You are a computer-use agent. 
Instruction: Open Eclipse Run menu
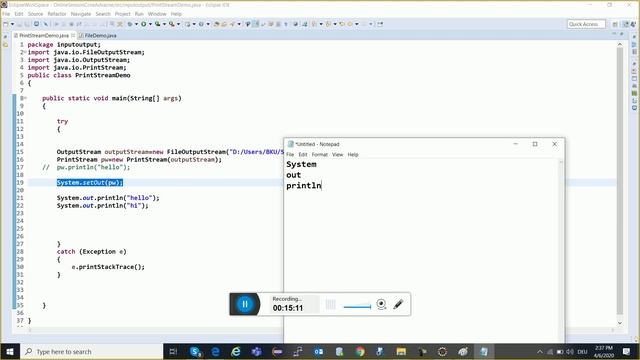139,14
